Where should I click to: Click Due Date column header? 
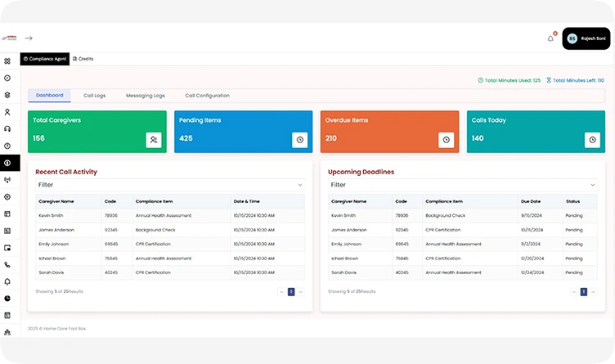tap(531, 201)
